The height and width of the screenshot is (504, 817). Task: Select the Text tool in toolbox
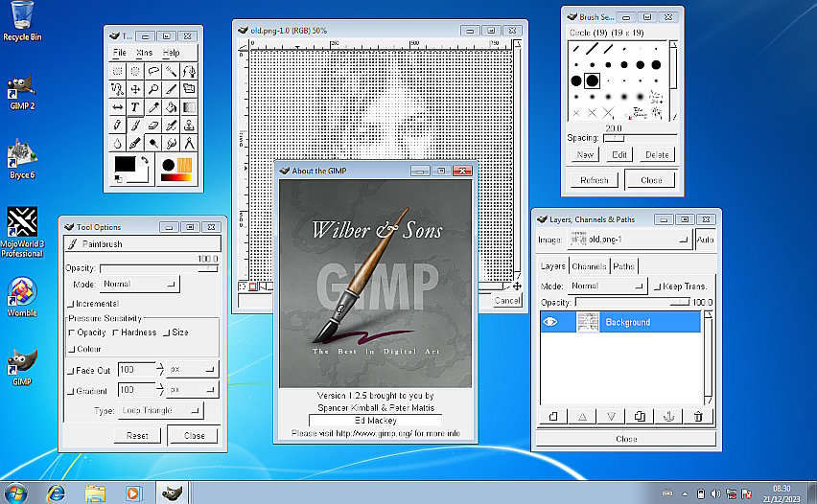pyautogui.click(x=135, y=107)
